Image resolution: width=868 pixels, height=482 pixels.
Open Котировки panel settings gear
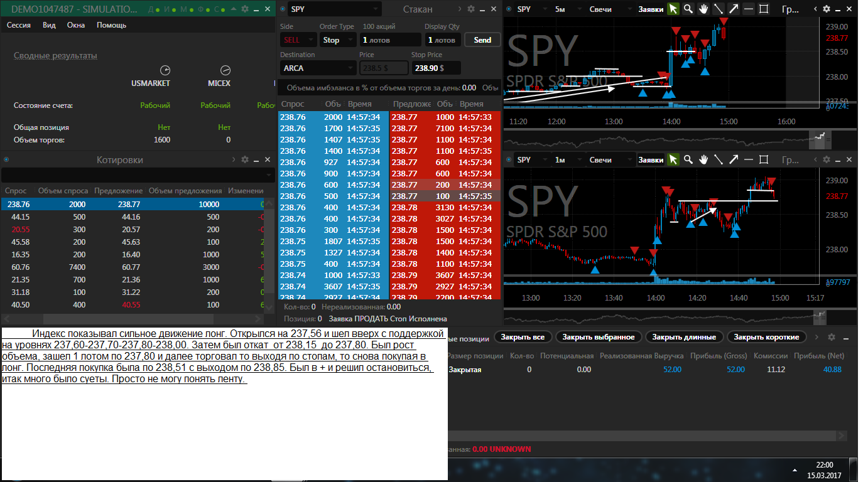pos(245,160)
